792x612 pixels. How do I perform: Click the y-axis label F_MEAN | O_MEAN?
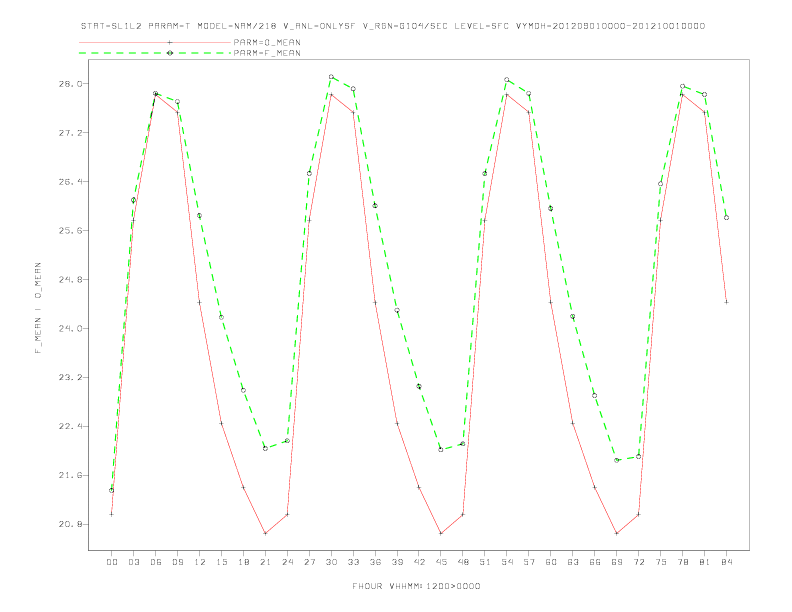38,308
